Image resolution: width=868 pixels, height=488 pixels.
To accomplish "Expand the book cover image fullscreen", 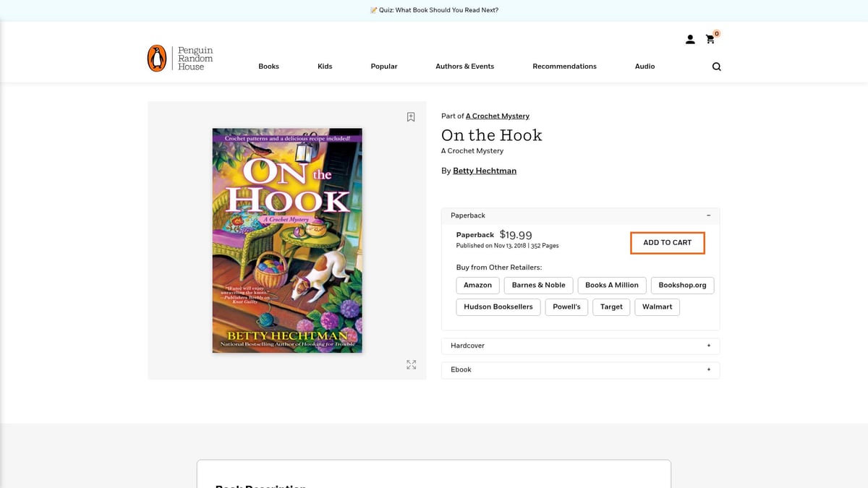I will tap(411, 365).
